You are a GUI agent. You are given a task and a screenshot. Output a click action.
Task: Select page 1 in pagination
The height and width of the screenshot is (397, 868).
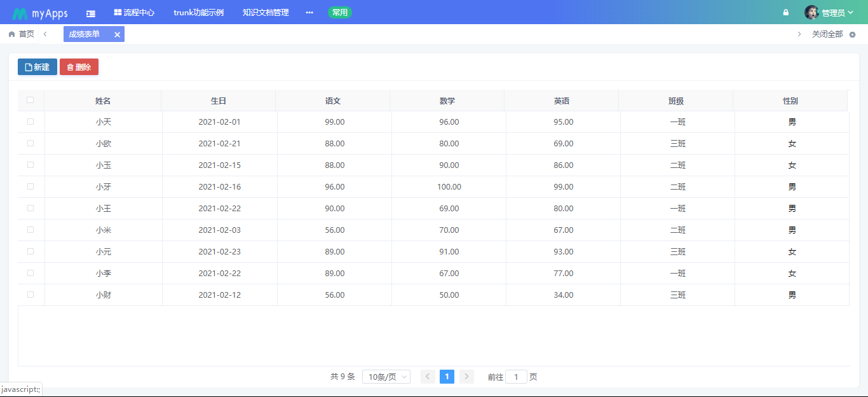(447, 377)
